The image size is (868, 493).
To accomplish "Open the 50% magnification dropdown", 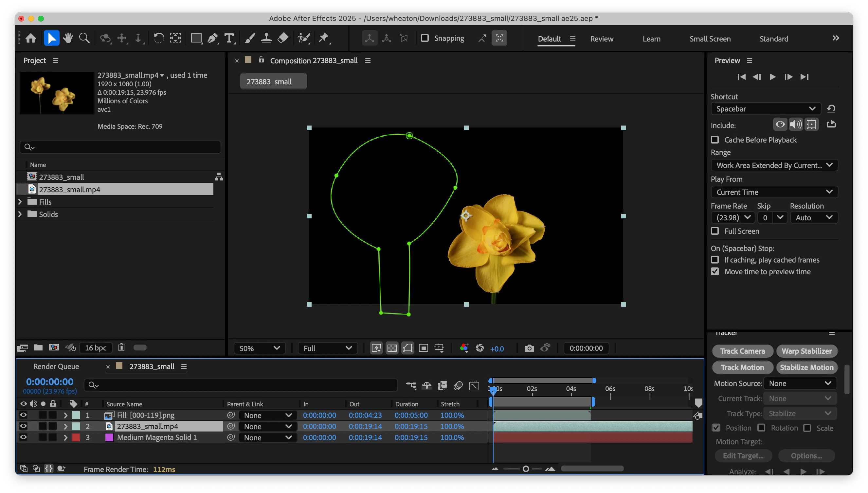I will click(x=259, y=348).
